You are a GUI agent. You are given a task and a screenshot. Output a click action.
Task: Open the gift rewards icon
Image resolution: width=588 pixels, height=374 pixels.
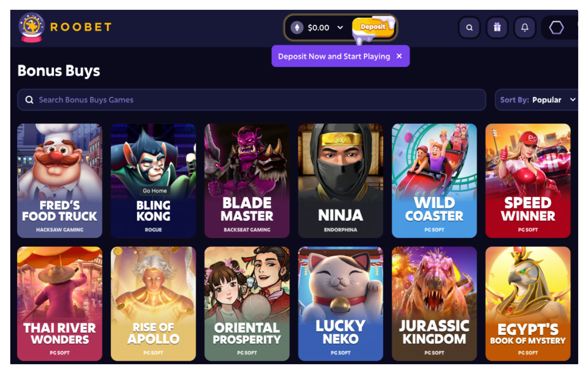click(x=497, y=28)
